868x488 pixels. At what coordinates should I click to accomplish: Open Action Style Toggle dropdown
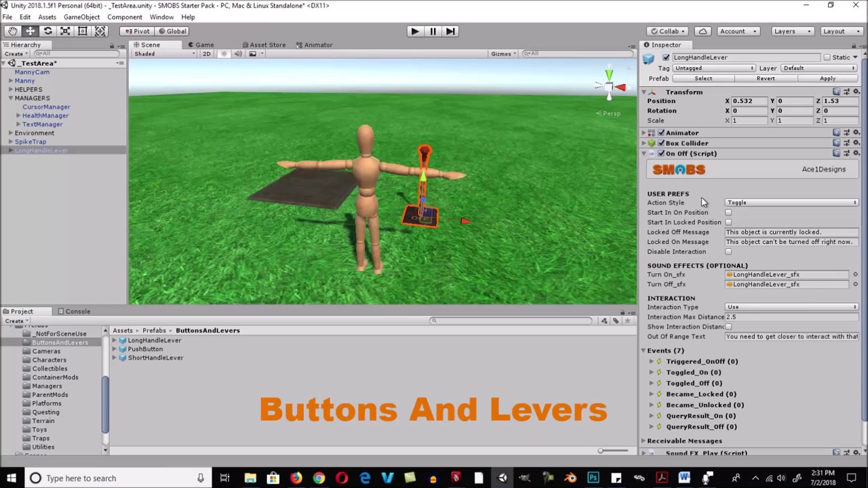tap(792, 203)
